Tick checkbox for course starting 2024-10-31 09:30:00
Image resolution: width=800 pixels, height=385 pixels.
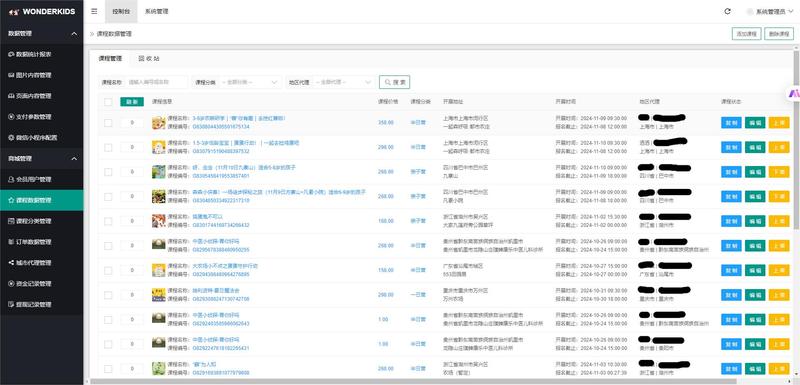108,295
